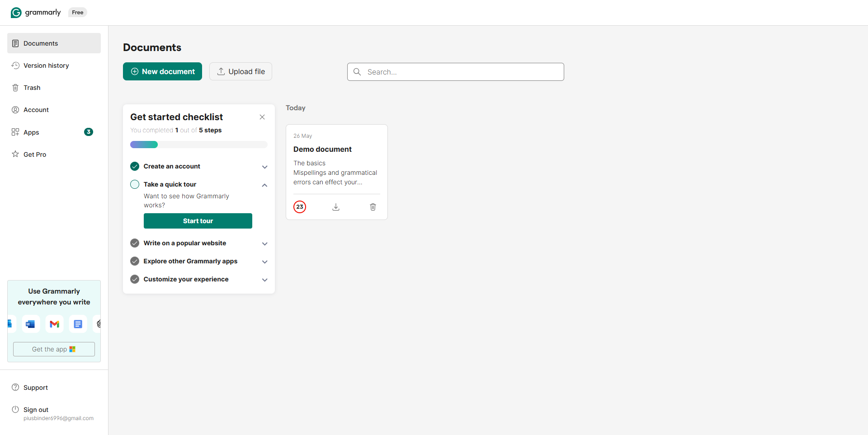The width and height of the screenshot is (868, 435).
Task: Click the Grammarly logo
Action: (x=36, y=13)
